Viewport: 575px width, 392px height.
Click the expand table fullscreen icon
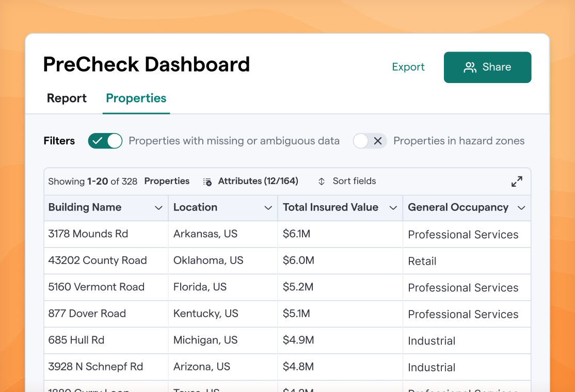(517, 182)
